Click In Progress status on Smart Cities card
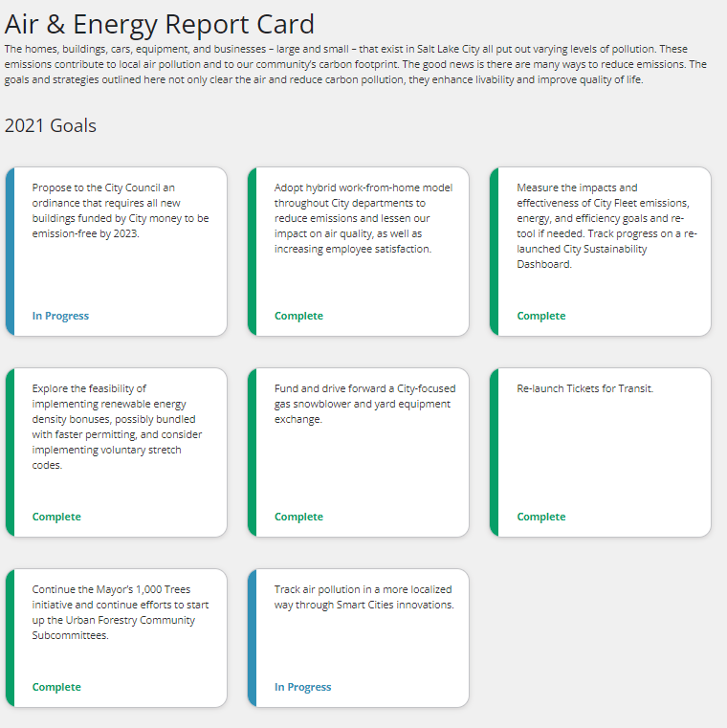 pos(302,687)
